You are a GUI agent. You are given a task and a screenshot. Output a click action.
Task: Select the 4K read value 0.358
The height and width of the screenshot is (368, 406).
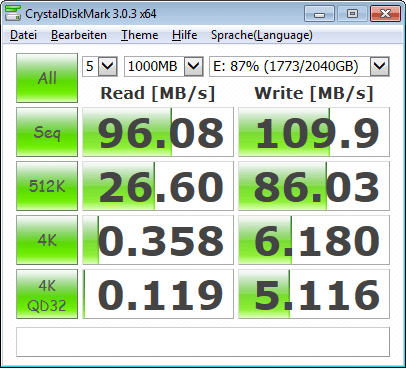(x=158, y=240)
